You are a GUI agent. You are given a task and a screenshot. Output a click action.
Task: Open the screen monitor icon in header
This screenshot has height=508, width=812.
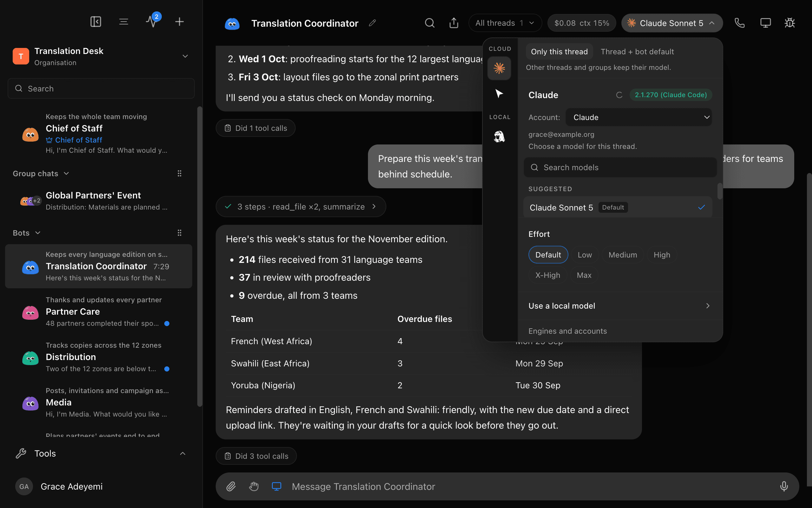point(765,23)
